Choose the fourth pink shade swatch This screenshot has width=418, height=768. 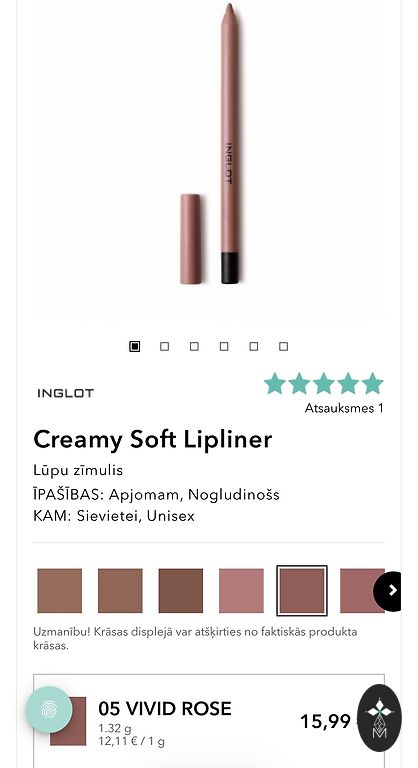[241, 591]
